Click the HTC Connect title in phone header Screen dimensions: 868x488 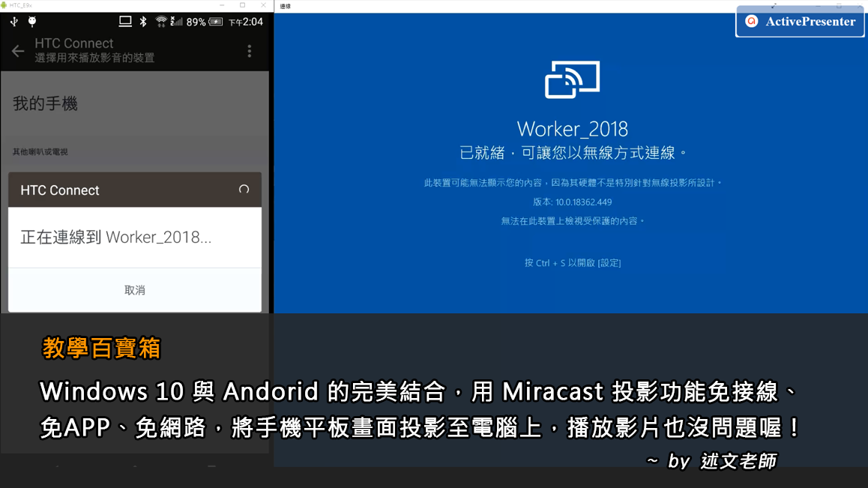[73, 43]
